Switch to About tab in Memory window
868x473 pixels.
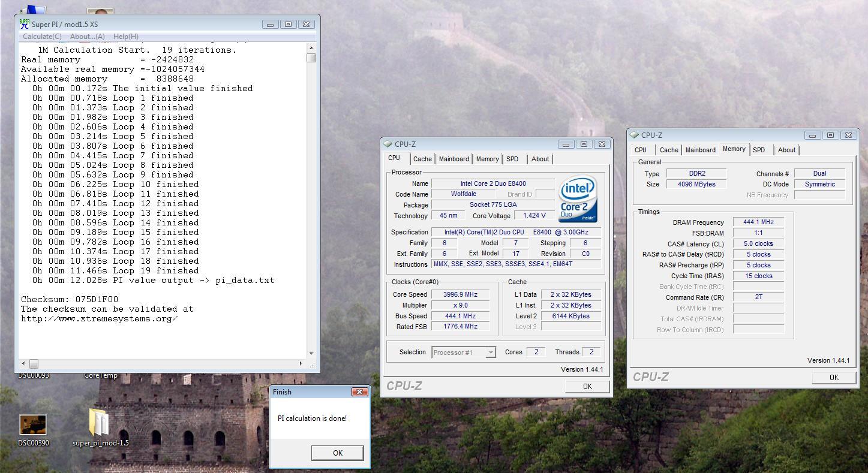tap(786, 150)
